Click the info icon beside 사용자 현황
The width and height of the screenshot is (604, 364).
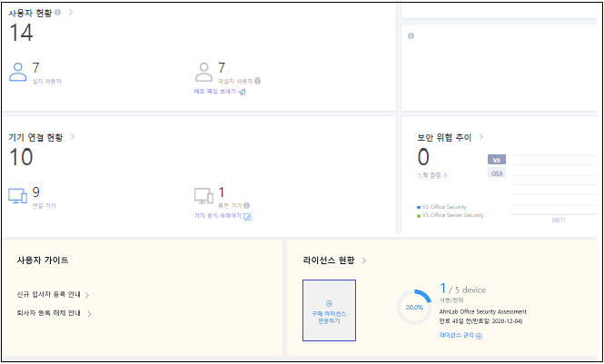[x=58, y=13]
